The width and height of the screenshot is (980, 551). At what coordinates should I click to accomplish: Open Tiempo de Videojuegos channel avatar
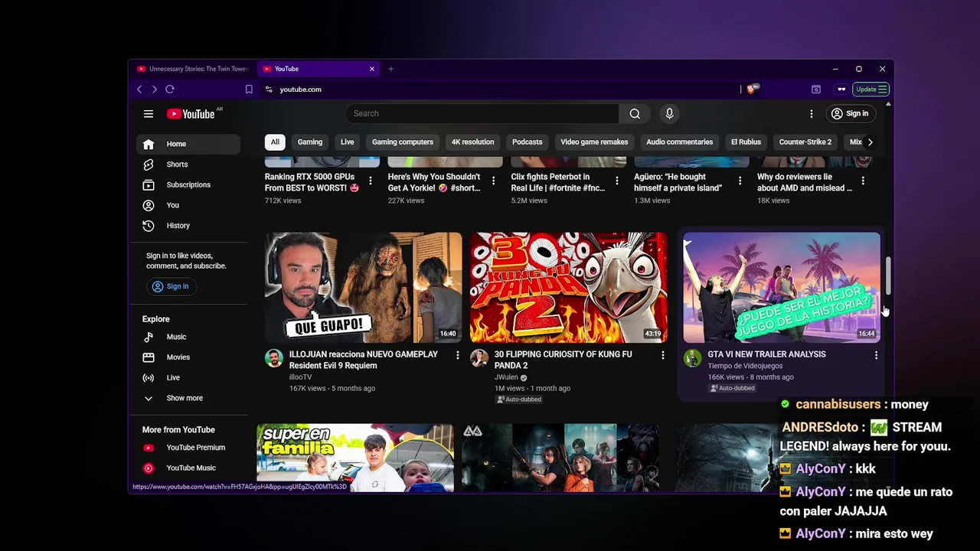[692, 358]
